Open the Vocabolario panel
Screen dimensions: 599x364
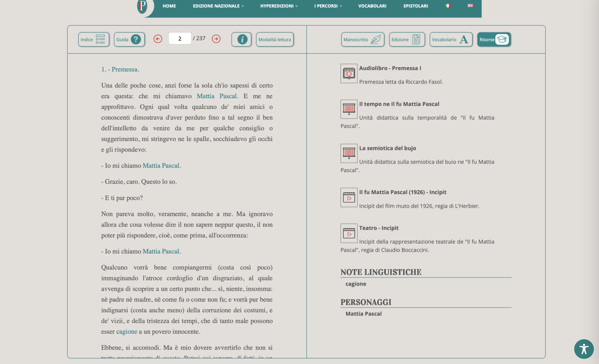(451, 39)
